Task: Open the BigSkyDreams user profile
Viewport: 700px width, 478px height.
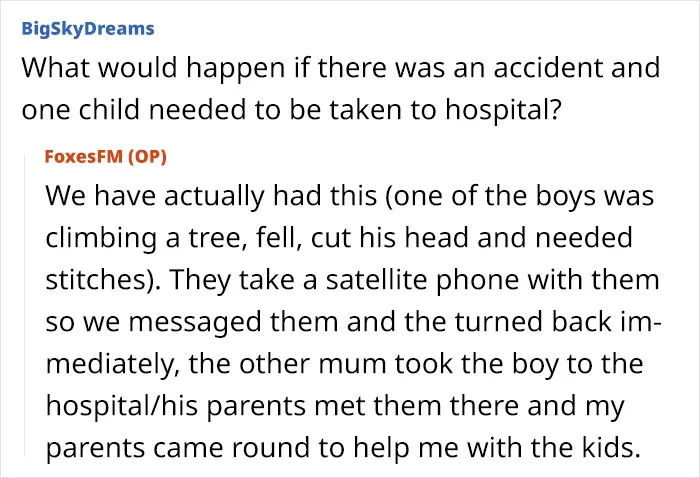Action: point(88,29)
